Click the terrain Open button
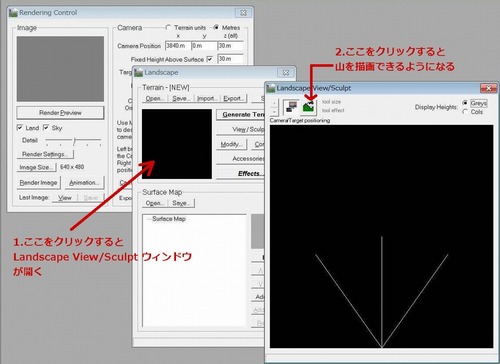 155,98
